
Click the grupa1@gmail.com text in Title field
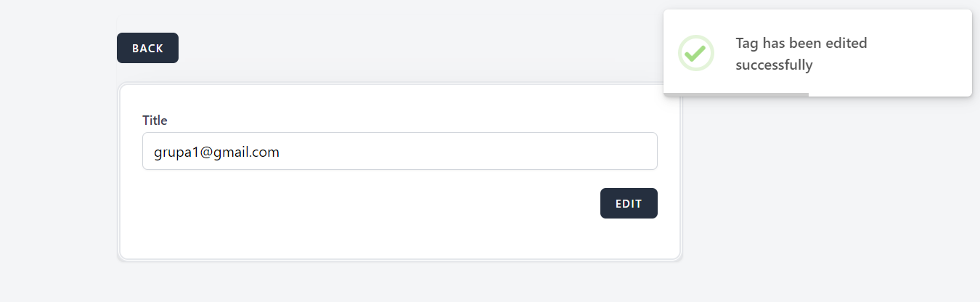tap(216, 152)
